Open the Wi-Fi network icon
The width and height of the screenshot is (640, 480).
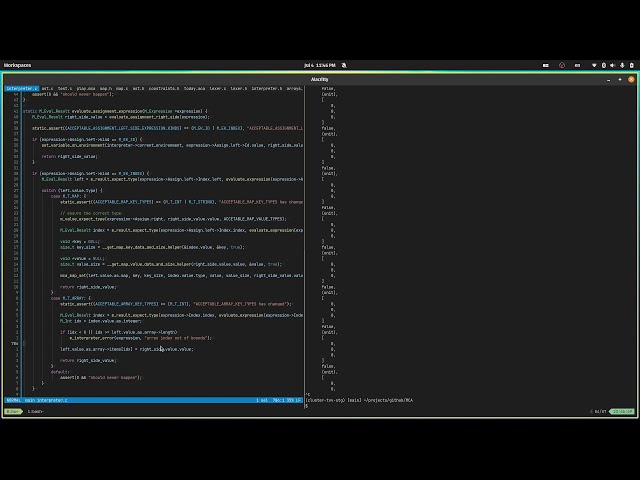point(594,65)
